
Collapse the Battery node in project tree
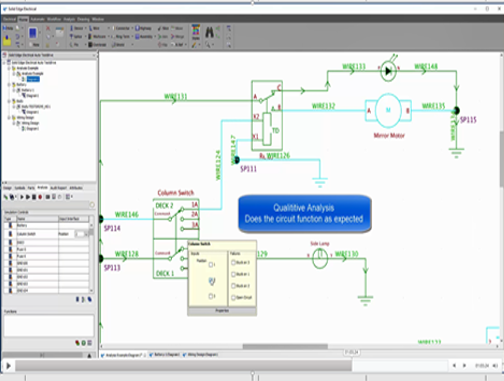(x=9, y=85)
